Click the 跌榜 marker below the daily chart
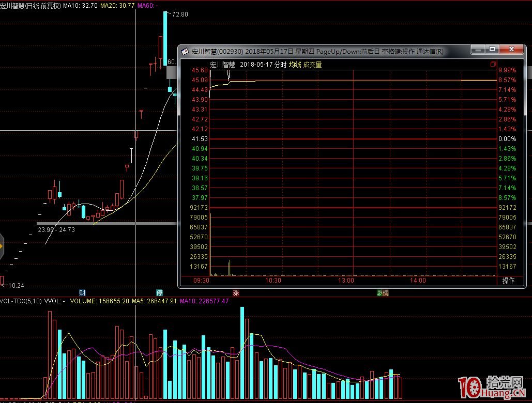 point(383,293)
